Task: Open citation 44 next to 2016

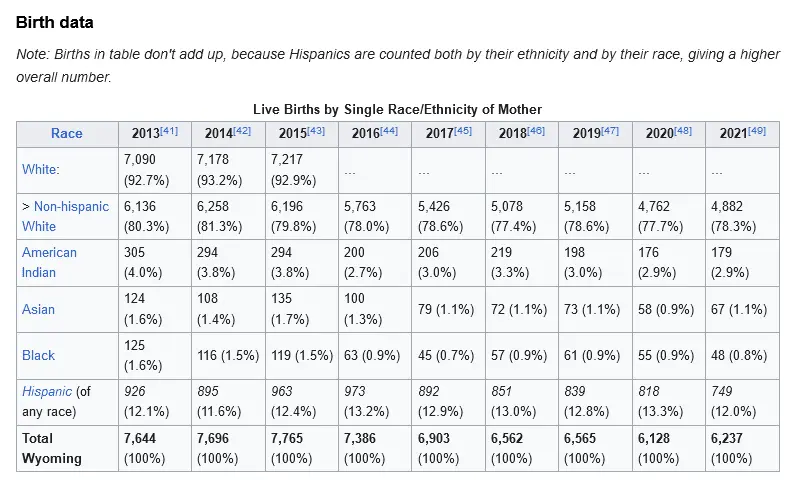Action: tap(390, 130)
